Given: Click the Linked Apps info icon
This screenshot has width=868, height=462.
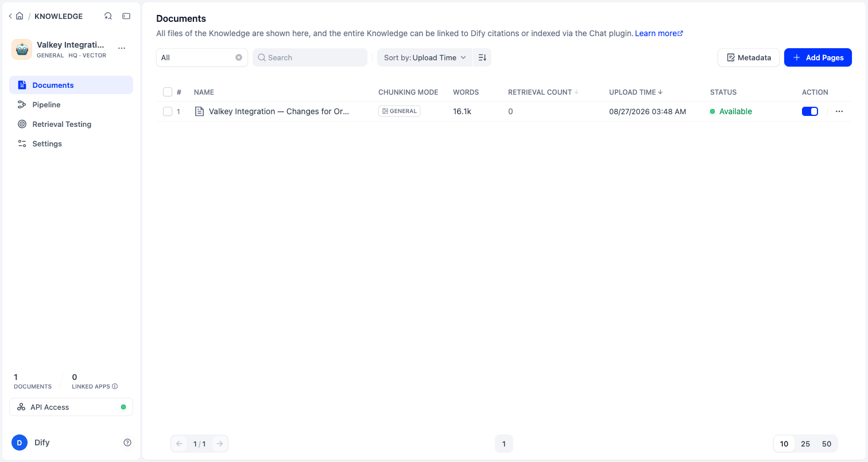Looking at the screenshot, I should coord(115,386).
